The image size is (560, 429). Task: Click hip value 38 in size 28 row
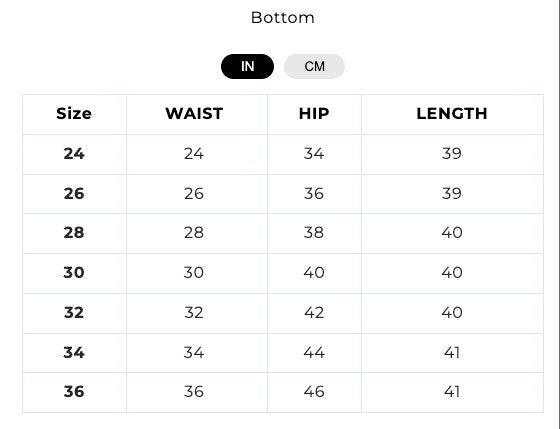314,233
